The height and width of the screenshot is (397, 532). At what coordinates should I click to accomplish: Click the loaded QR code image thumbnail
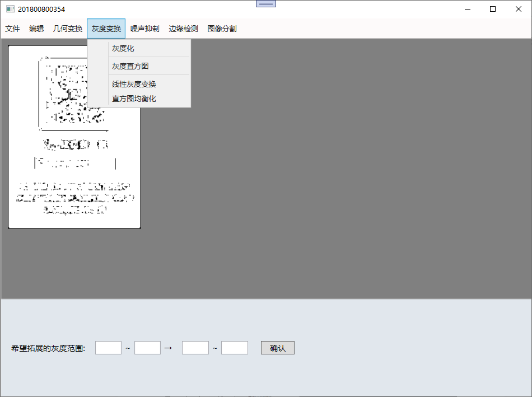point(74,137)
